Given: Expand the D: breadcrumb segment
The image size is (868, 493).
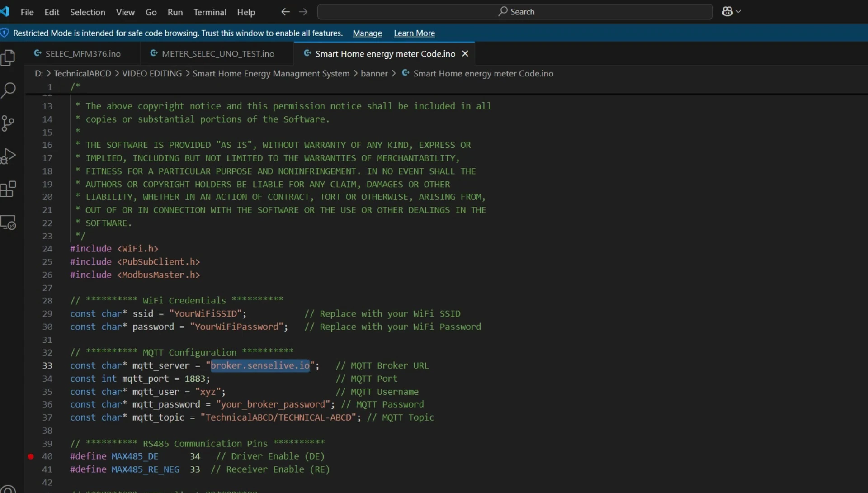Looking at the screenshot, I should pyautogui.click(x=39, y=73).
